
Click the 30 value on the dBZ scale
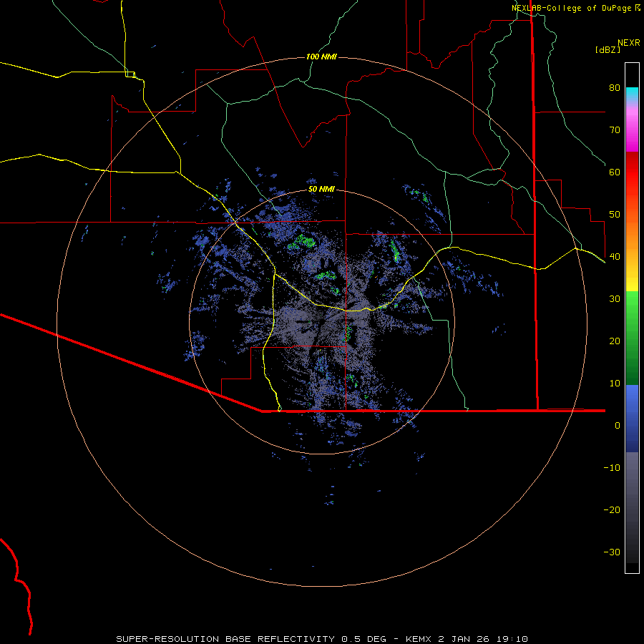click(615, 299)
